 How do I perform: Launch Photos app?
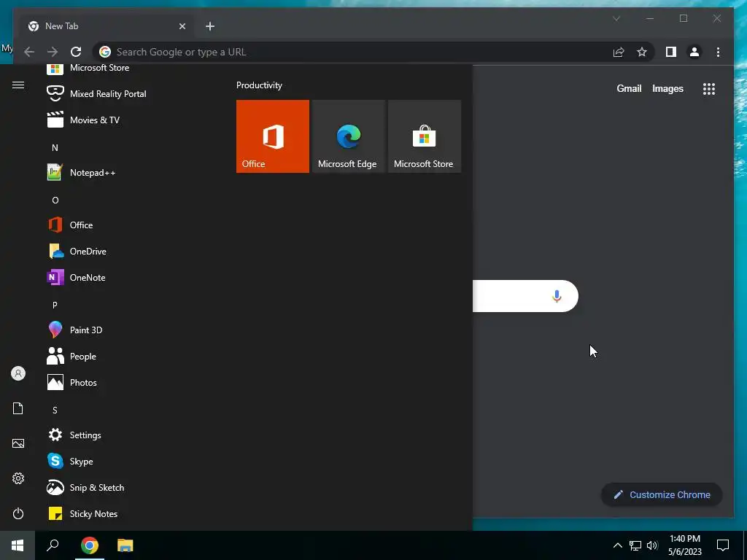click(72, 382)
